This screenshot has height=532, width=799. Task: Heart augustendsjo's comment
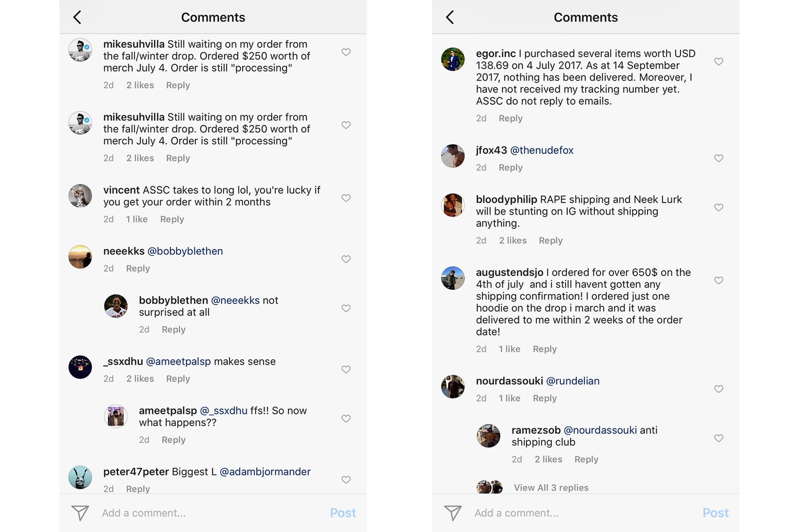click(x=718, y=280)
